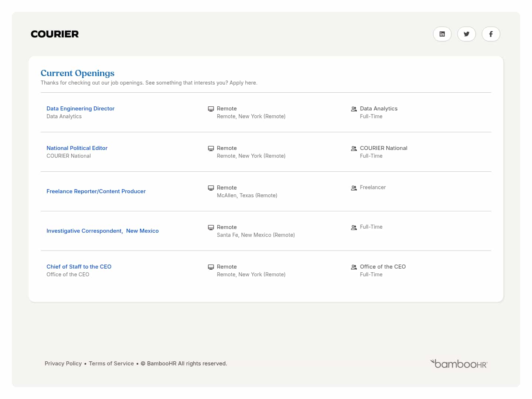Click 'Freelancer' employment type text
532x399 pixels.
click(x=373, y=187)
